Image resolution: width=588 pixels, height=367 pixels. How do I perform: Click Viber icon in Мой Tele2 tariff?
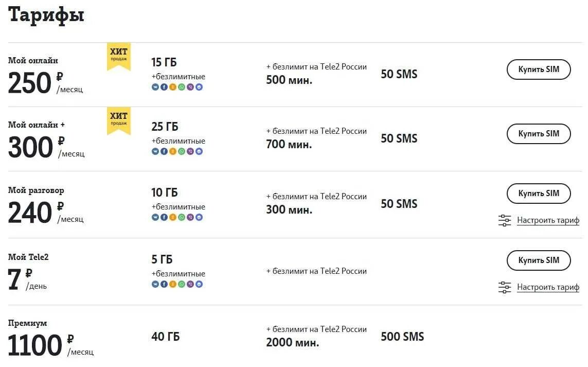190,284
